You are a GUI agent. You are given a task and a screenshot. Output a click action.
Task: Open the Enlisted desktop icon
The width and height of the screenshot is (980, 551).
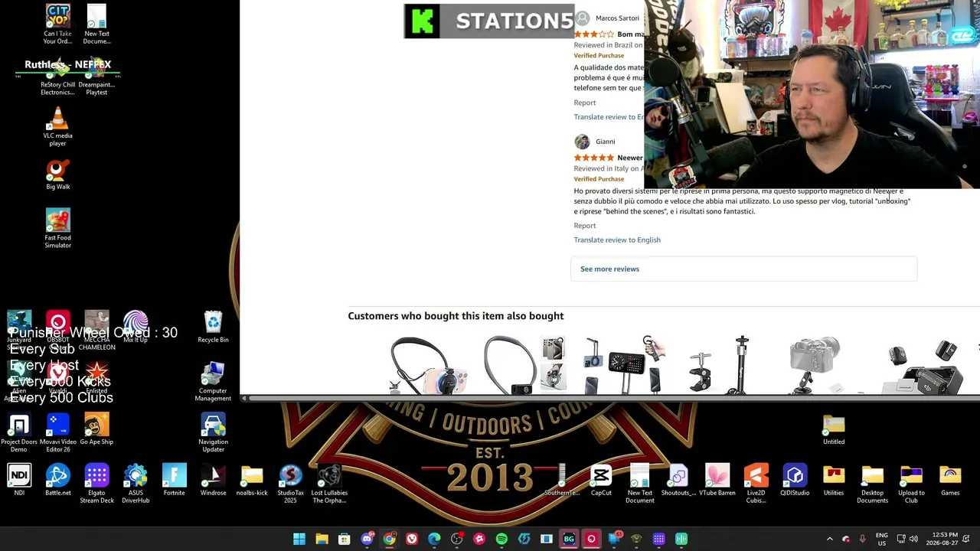click(x=96, y=377)
